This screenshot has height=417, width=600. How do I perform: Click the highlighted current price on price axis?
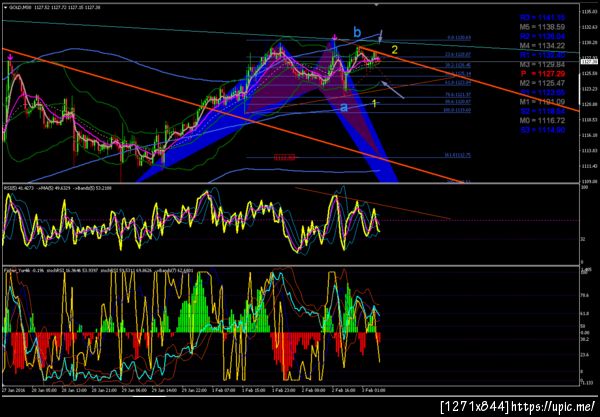coord(589,61)
